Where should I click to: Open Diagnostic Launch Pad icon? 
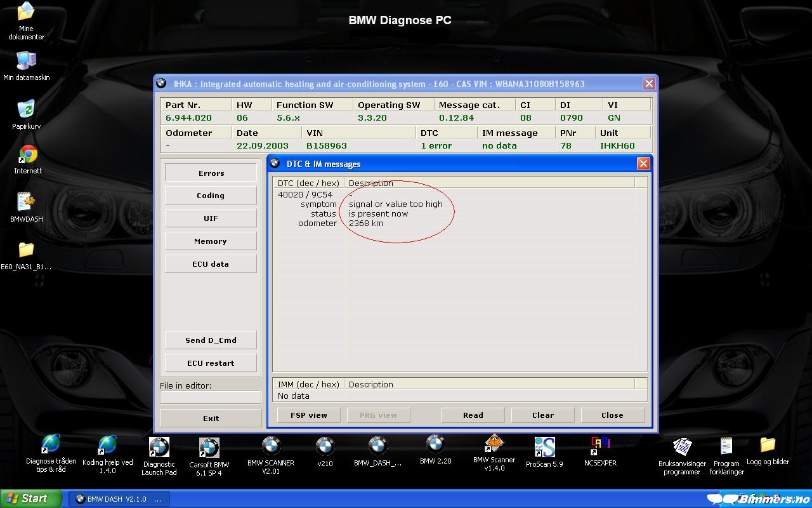coord(159,448)
